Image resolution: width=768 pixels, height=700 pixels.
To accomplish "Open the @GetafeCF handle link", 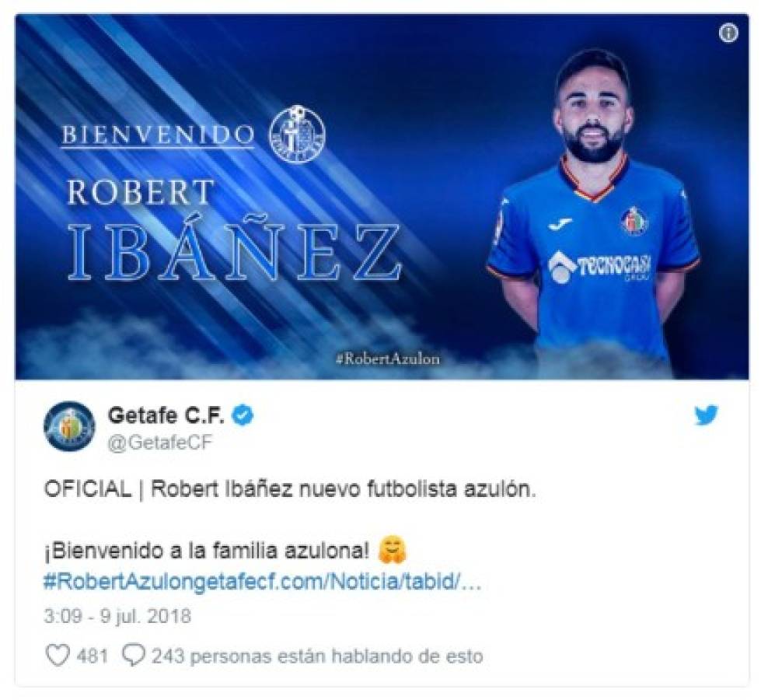I will 159,443.
